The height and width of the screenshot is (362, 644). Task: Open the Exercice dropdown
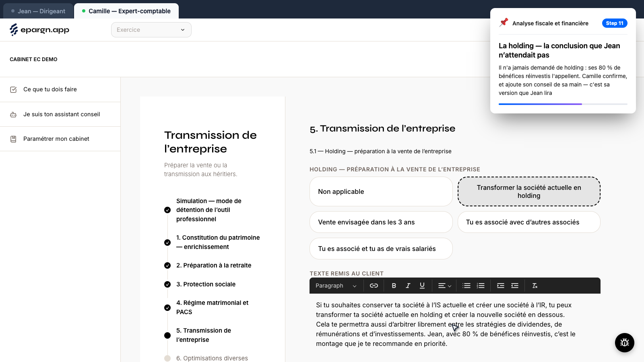click(151, 30)
